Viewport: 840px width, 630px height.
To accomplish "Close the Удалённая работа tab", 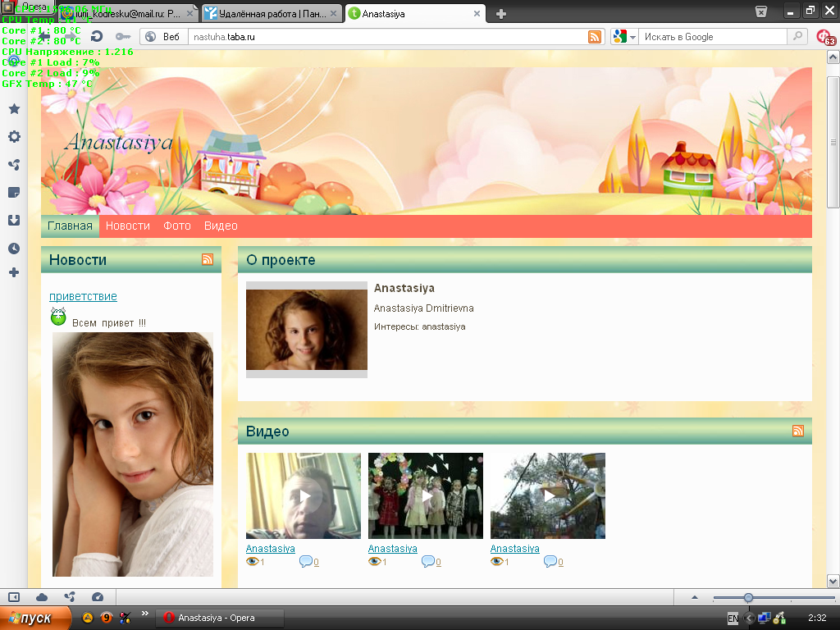I will (333, 14).
